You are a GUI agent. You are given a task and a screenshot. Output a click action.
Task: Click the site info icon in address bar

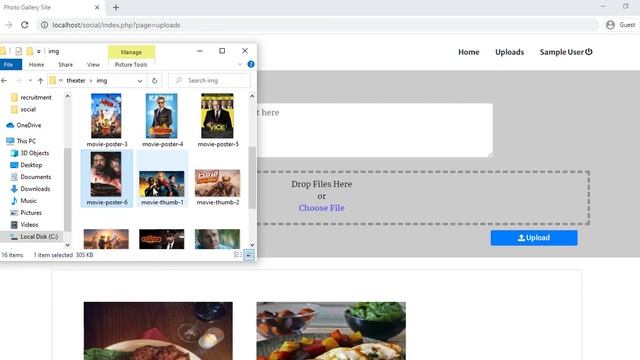pos(44,25)
